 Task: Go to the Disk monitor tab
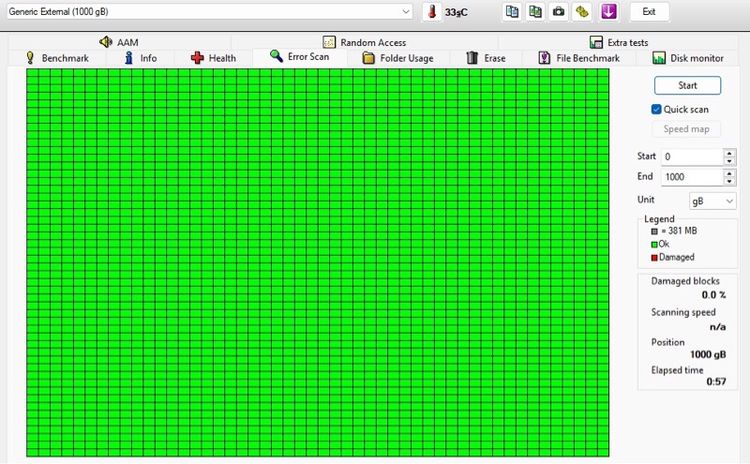click(x=688, y=58)
